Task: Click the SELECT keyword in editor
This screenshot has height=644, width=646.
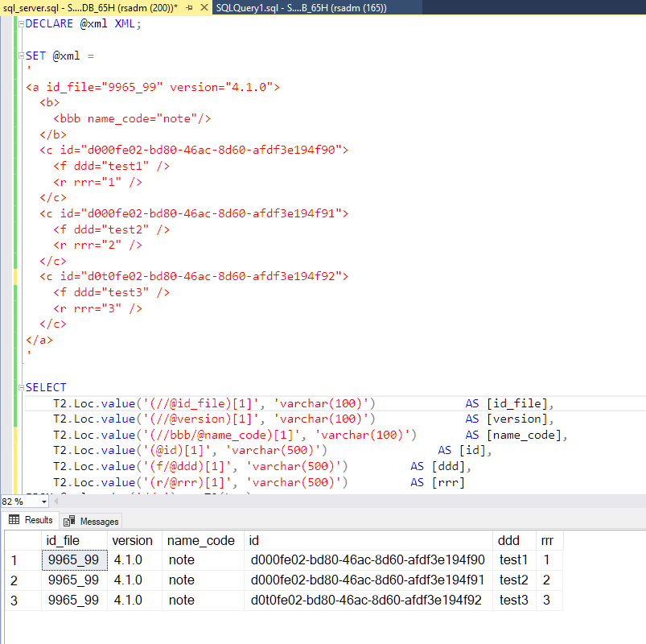Action: tap(46, 387)
